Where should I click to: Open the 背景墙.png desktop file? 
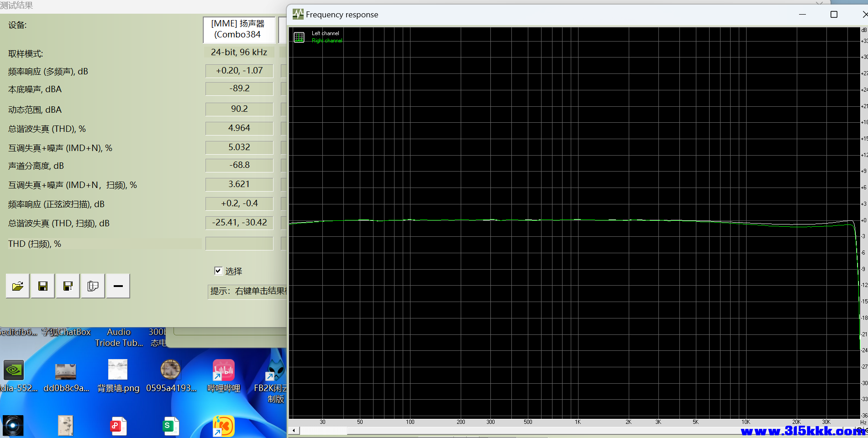coord(118,370)
